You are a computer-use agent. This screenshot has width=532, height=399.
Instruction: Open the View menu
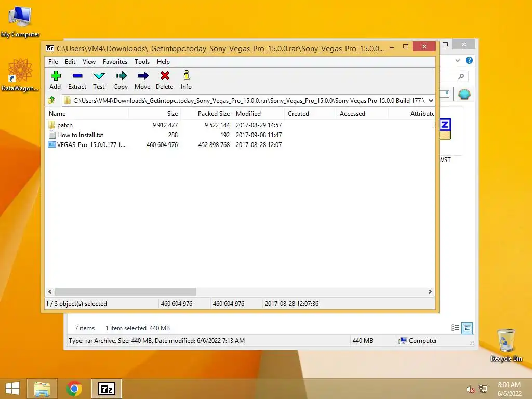click(x=89, y=62)
